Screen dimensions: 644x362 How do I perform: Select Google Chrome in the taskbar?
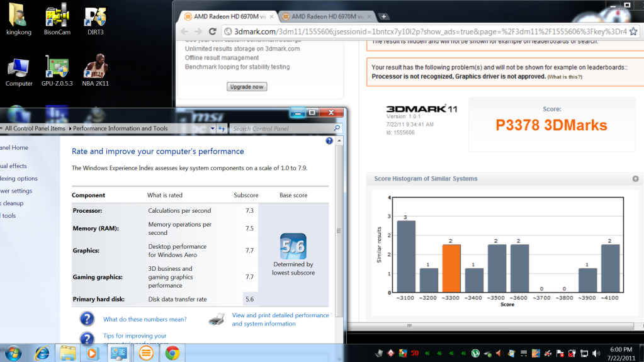172,353
